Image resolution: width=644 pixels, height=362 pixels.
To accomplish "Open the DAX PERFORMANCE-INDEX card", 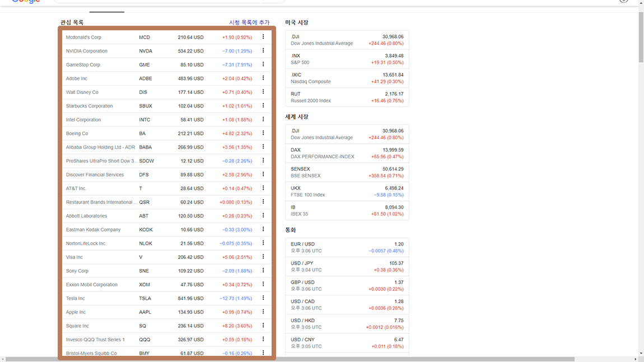I will tap(347, 153).
